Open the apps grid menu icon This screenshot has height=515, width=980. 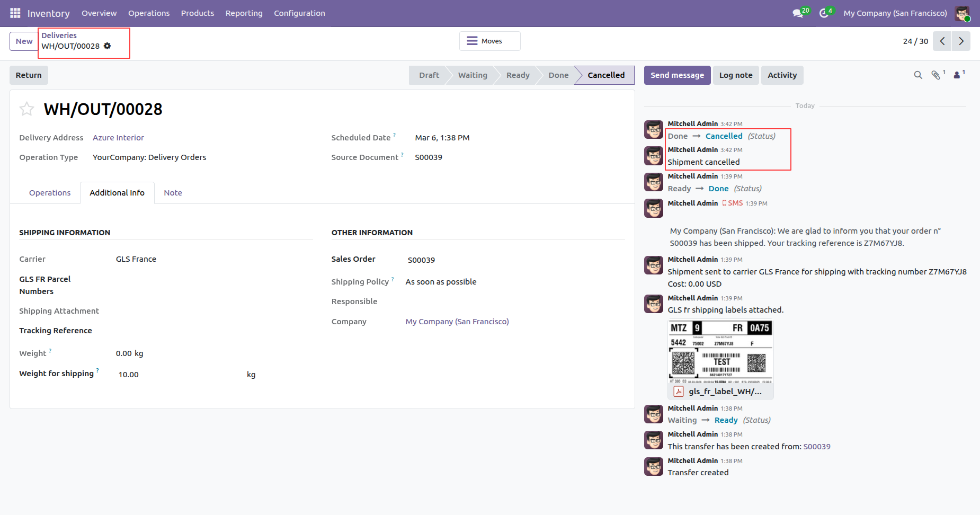[x=15, y=13]
